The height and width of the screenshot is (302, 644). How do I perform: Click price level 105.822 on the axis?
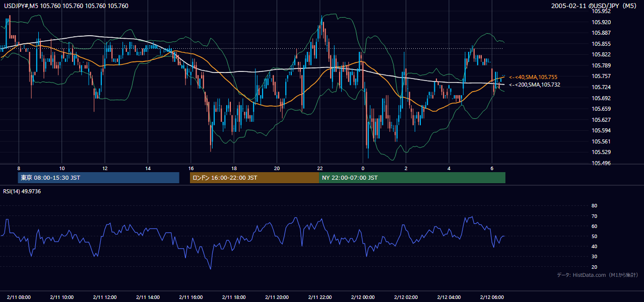pyautogui.click(x=602, y=54)
